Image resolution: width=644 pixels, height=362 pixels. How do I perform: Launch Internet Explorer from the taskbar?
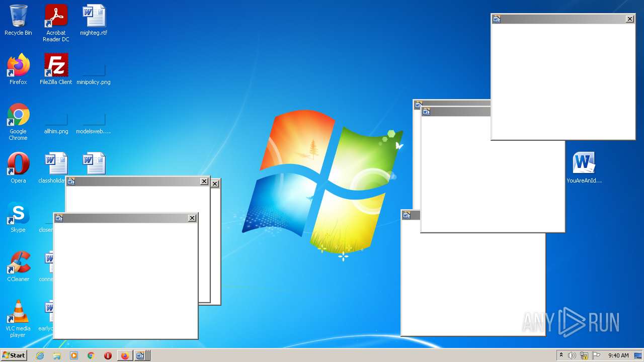coord(40,355)
